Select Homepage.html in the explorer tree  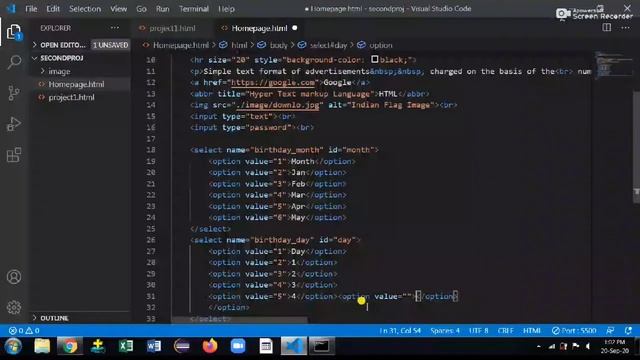pyautogui.click(x=76, y=84)
